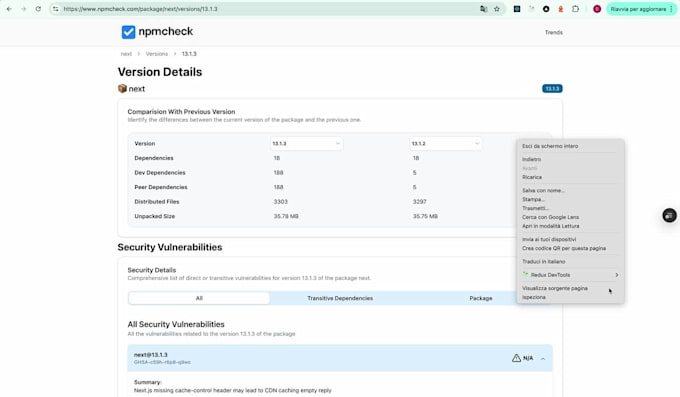Choose Esci da schermo intero
This screenshot has height=397, width=680.
pos(550,146)
